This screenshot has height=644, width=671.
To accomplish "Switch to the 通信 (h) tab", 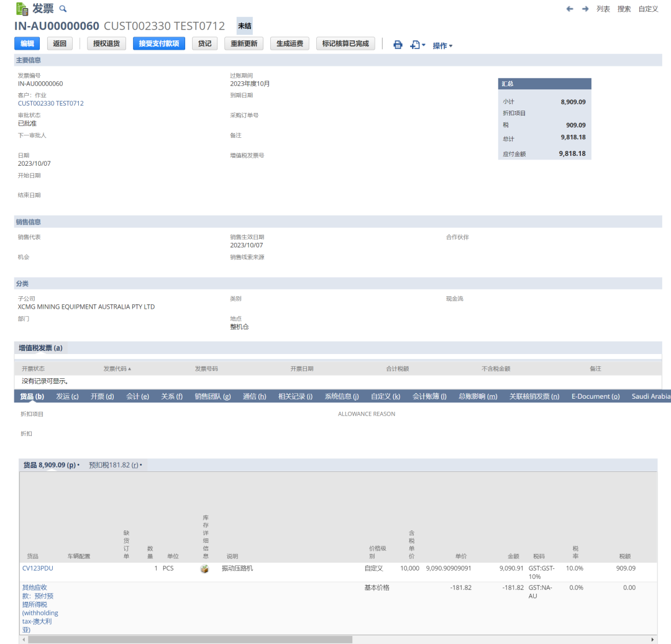I will (254, 396).
